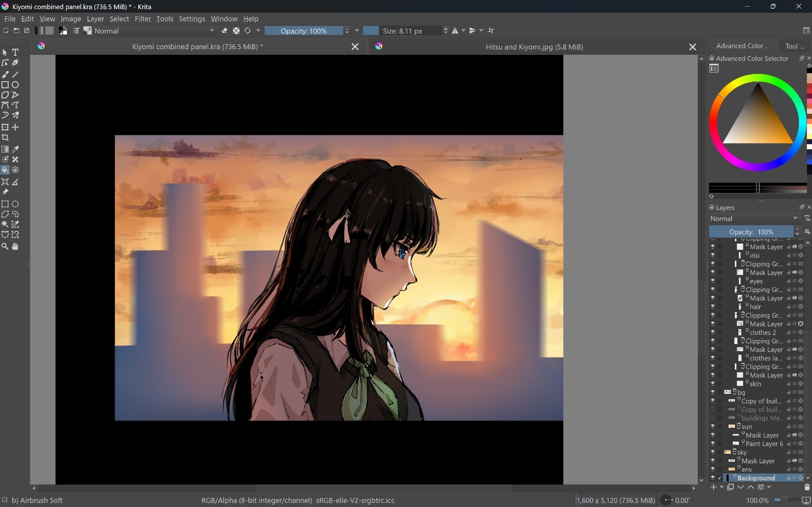
Task: Click the Add layer plus button
Action: coord(714,487)
